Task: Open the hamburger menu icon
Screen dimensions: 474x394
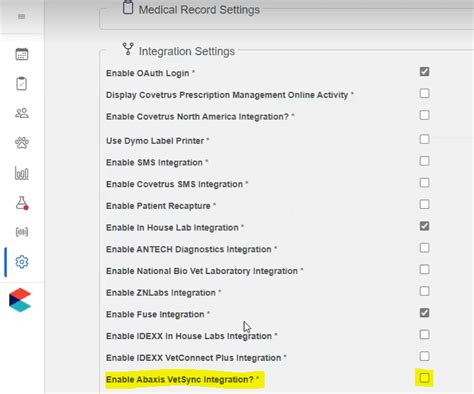Action: pos(21,16)
